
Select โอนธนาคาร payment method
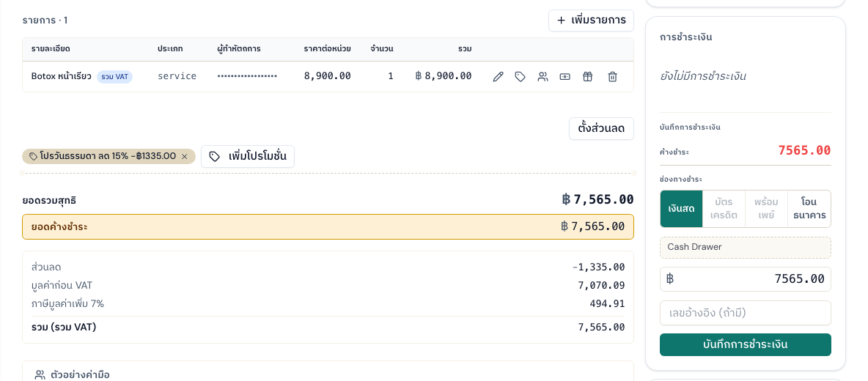tap(809, 209)
